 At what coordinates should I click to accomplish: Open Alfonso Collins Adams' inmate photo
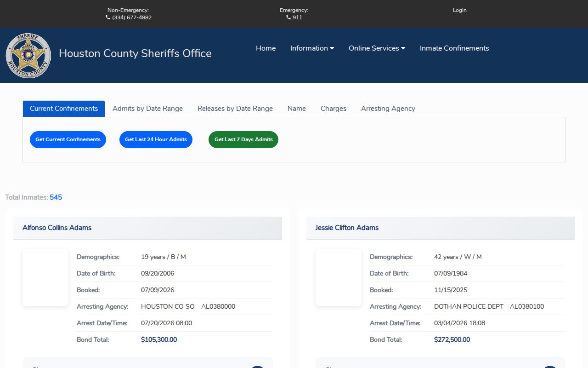click(x=45, y=277)
